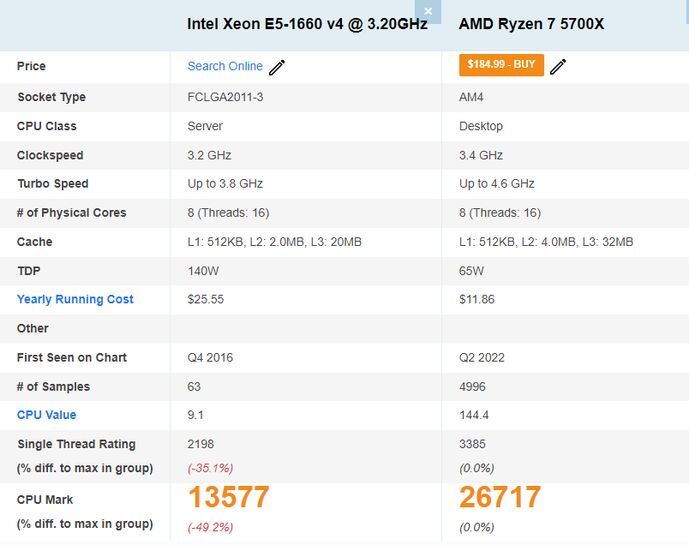Click the pencil edit icon beside the $184.99 price
689x545 pixels.
pyautogui.click(x=558, y=67)
